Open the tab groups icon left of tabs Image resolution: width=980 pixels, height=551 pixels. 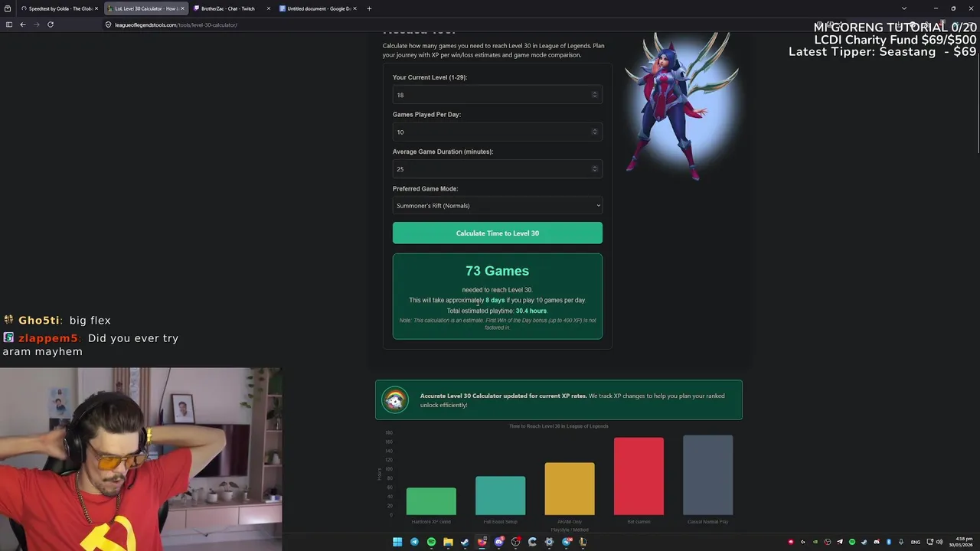(8, 8)
